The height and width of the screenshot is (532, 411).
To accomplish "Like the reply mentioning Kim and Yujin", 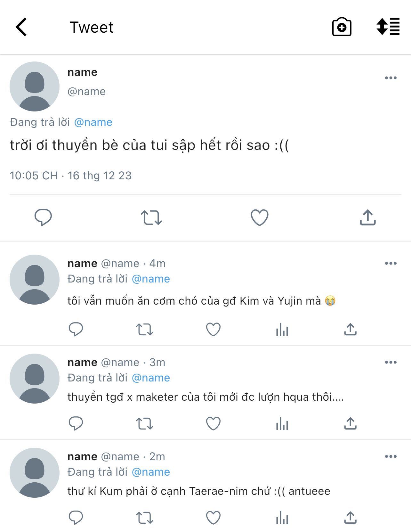I will click(x=213, y=329).
